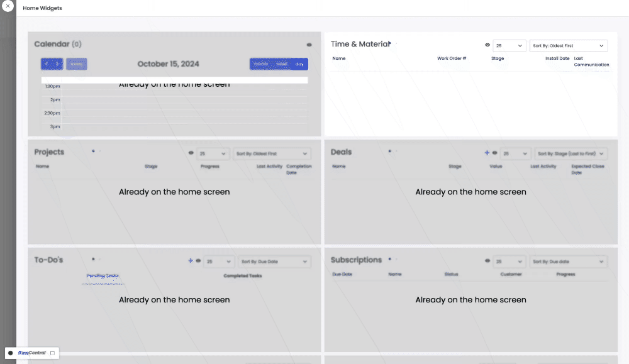Viewport: 629px width, 364px height.
Task: Open Time & Material page size dropdown
Action: (x=509, y=45)
